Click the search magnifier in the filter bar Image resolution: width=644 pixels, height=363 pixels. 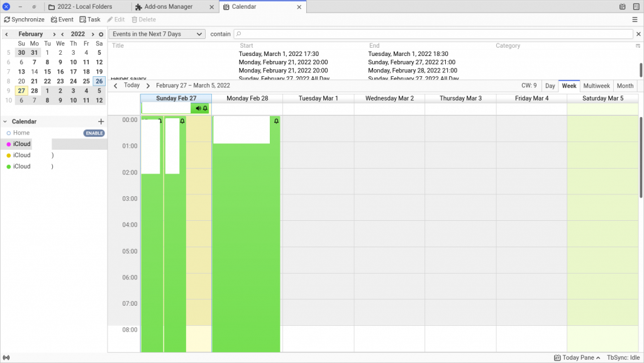238,34
